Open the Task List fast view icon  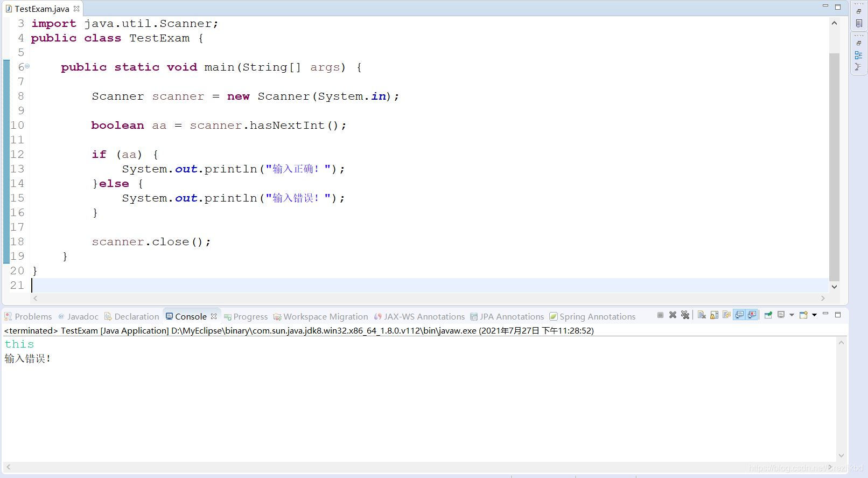tap(859, 24)
